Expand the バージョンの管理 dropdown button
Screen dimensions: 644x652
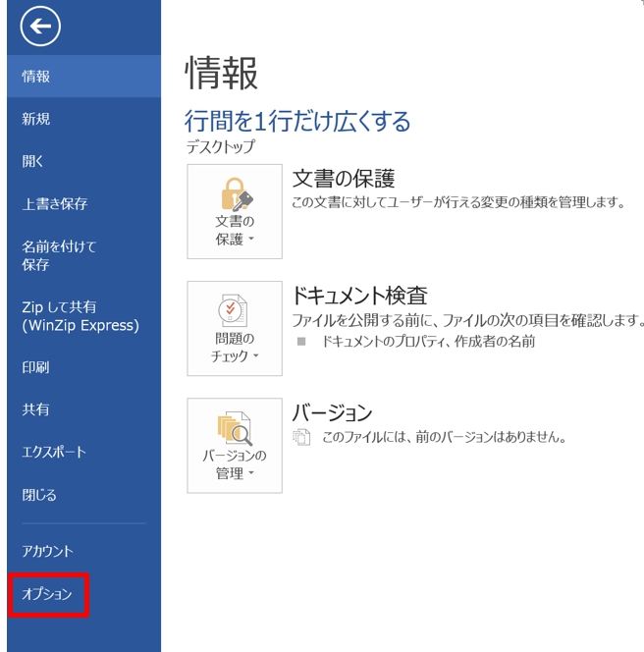[x=235, y=446]
